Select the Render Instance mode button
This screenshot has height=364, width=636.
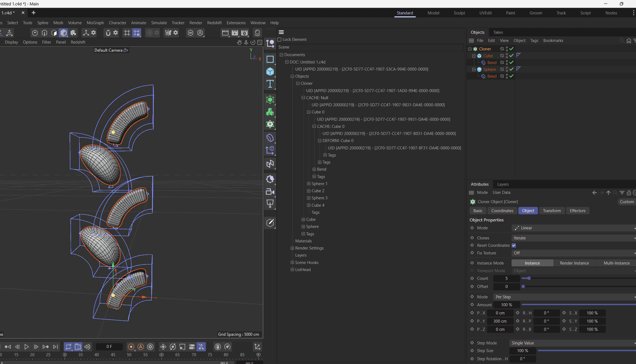[x=574, y=263]
